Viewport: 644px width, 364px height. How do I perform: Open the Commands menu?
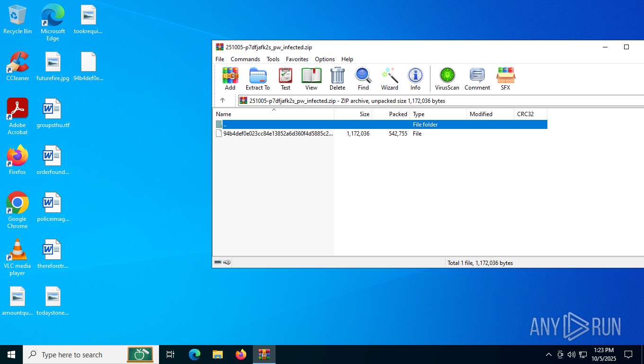coord(245,59)
